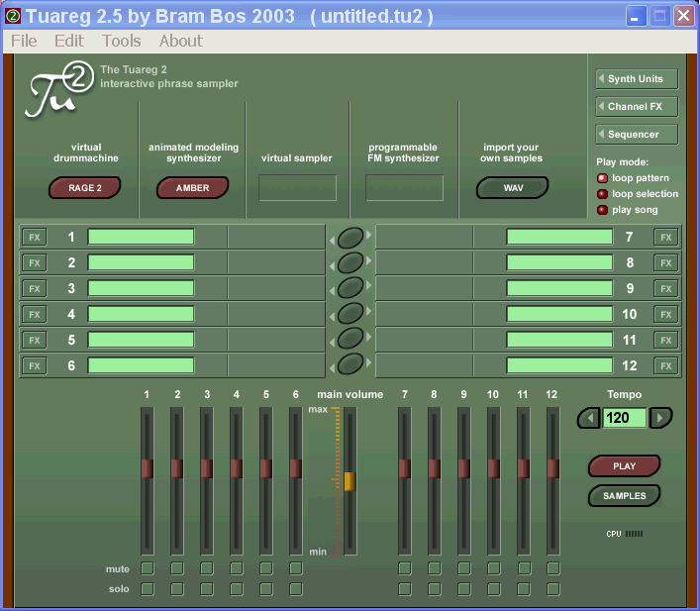Image resolution: width=700 pixels, height=611 pixels.
Task: Click the oval pan knob between channels 4 and 10
Action: point(350,313)
